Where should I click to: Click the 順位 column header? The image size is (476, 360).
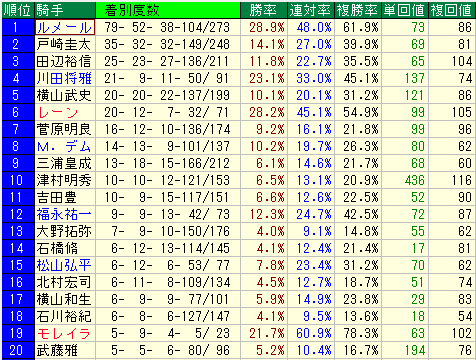pyautogui.click(x=18, y=10)
